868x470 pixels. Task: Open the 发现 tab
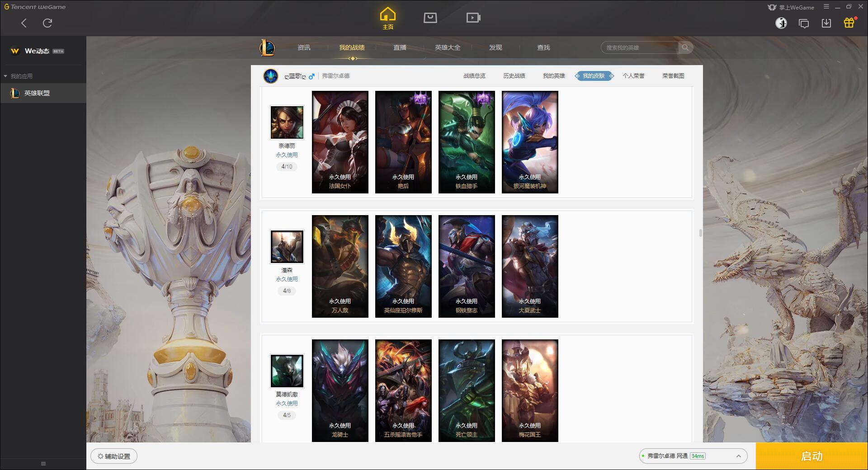click(495, 47)
